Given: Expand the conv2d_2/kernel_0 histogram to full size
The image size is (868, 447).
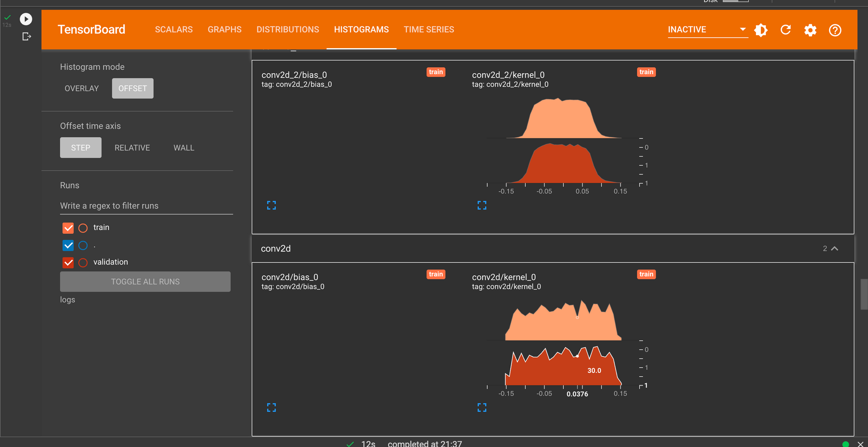Looking at the screenshot, I should click(482, 206).
